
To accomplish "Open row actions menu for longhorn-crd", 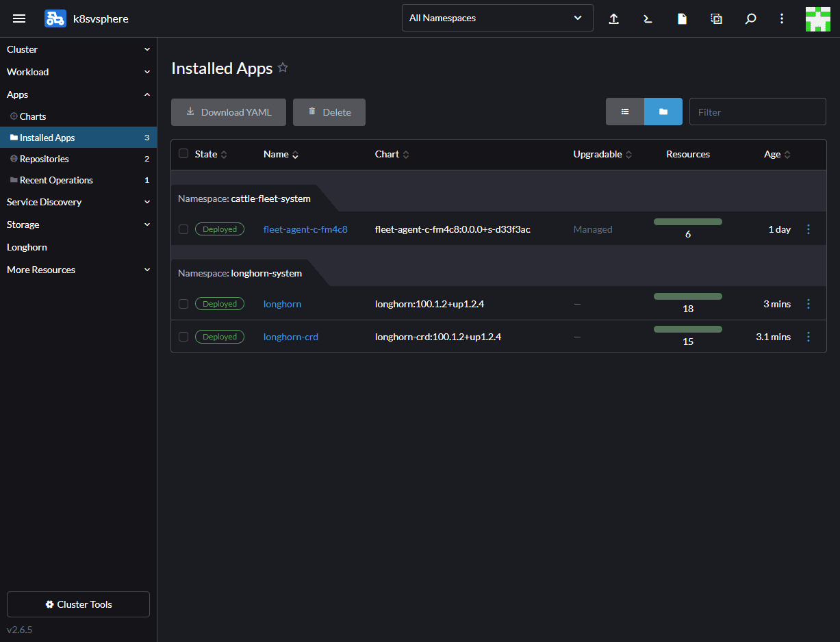I will click(809, 337).
